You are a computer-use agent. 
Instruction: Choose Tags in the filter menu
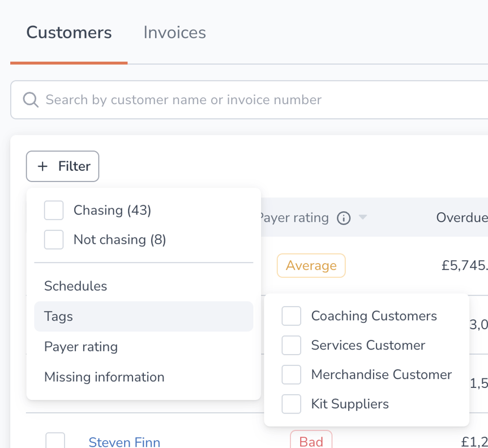pyautogui.click(x=58, y=317)
